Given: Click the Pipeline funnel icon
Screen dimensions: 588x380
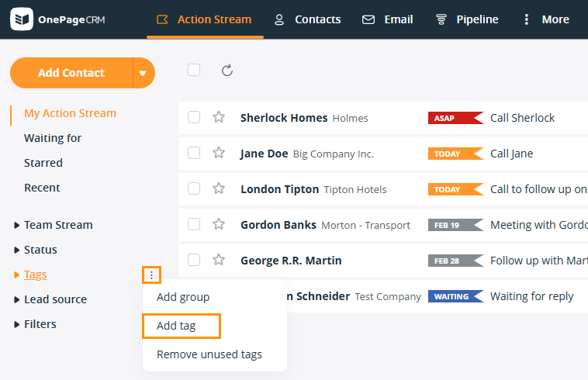Looking at the screenshot, I should pyautogui.click(x=441, y=19).
